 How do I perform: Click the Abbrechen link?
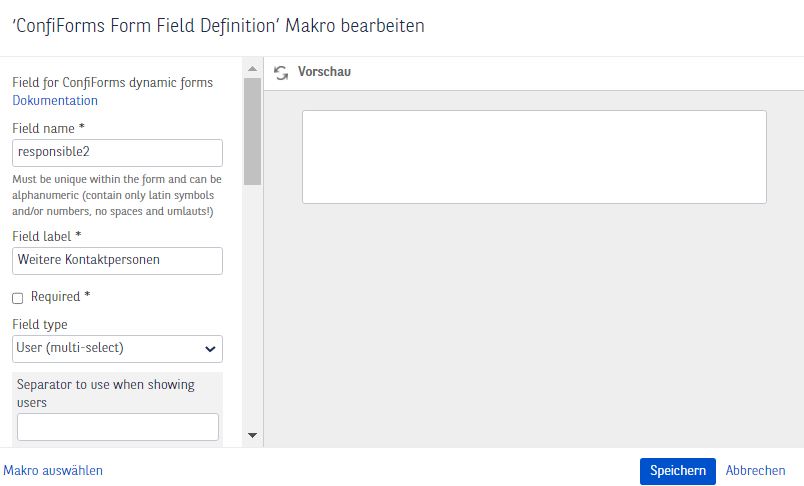pyautogui.click(x=755, y=471)
